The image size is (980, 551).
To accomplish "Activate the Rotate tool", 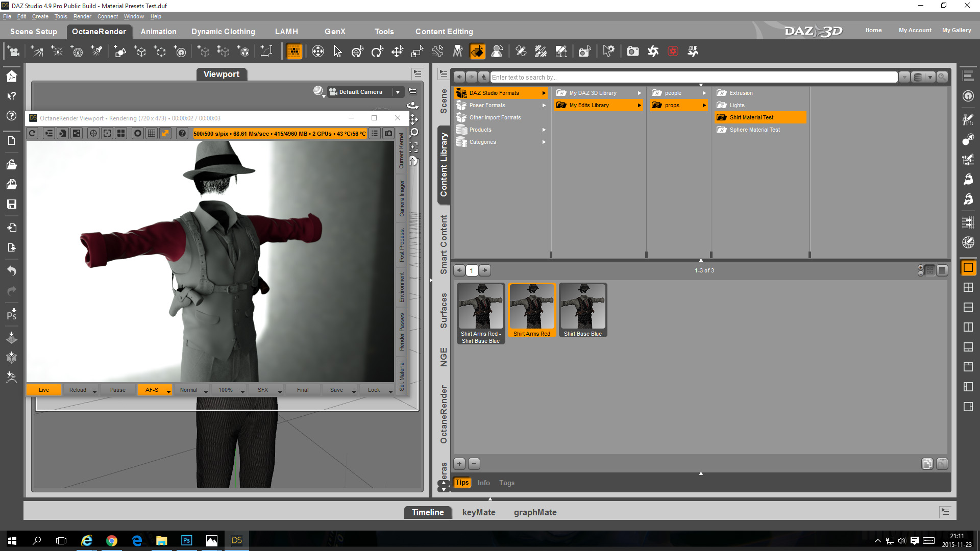I will [377, 51].
